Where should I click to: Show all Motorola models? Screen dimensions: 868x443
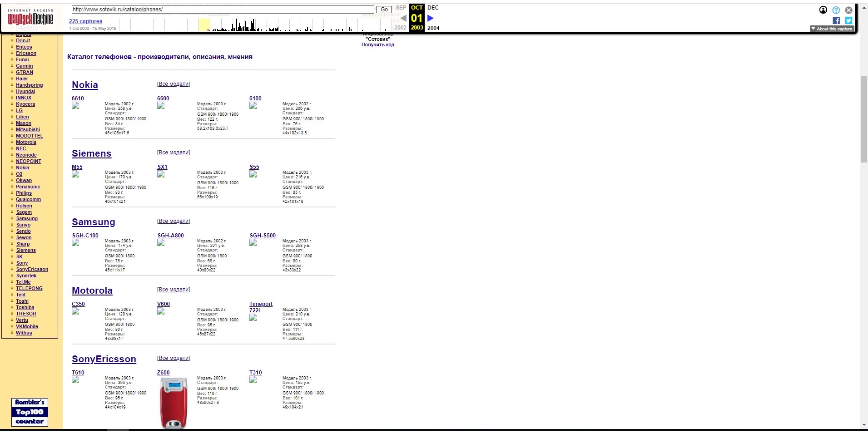(174, 290)
